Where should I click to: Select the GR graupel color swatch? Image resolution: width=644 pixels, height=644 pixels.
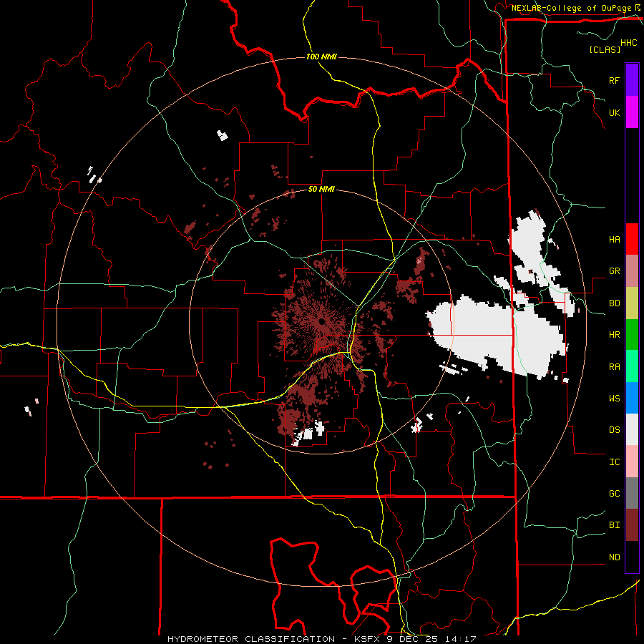[632, 270]
